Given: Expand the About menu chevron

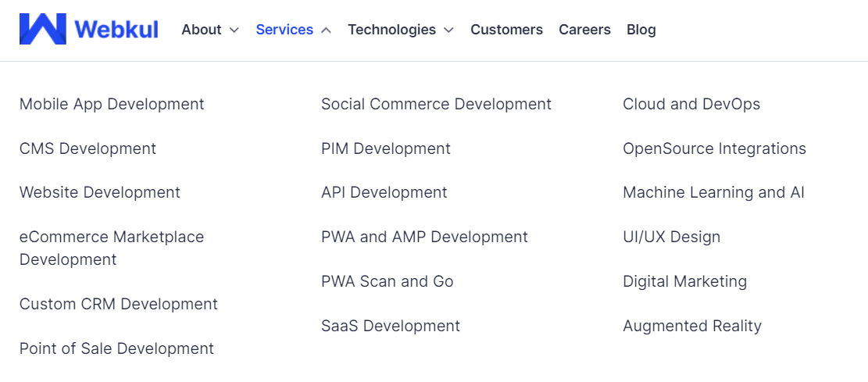Looking at the screenshot, I should click(234, 30).
